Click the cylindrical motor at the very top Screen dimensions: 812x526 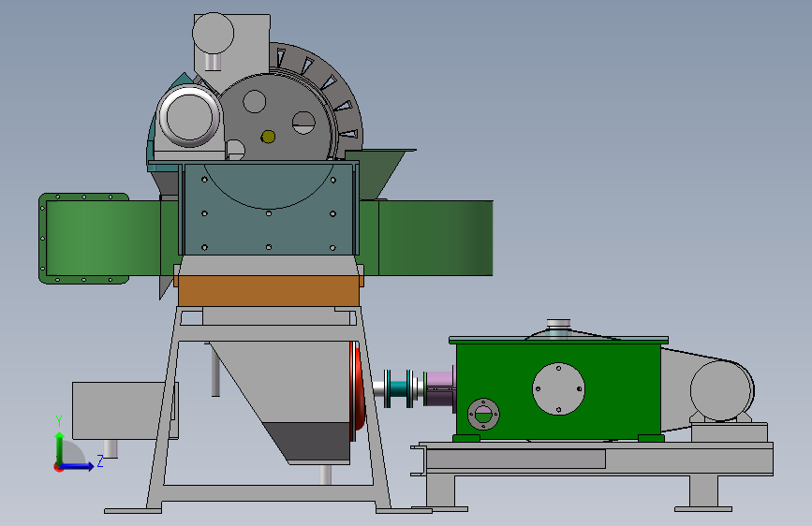tap(213, 34)
